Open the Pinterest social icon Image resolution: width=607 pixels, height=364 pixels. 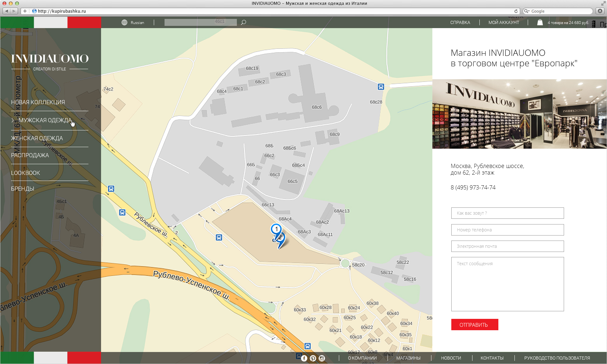pos(313,358)
